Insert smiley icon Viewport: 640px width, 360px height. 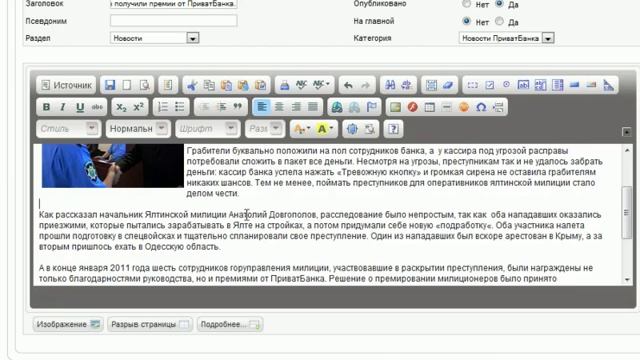click(464, 107)
